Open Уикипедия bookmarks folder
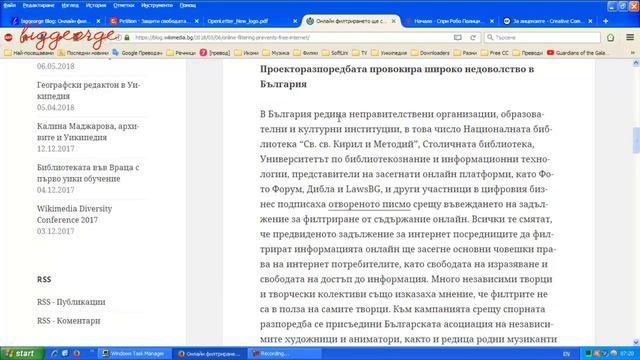The width and height of the screenshot is (640, 360). coord(389,53)
